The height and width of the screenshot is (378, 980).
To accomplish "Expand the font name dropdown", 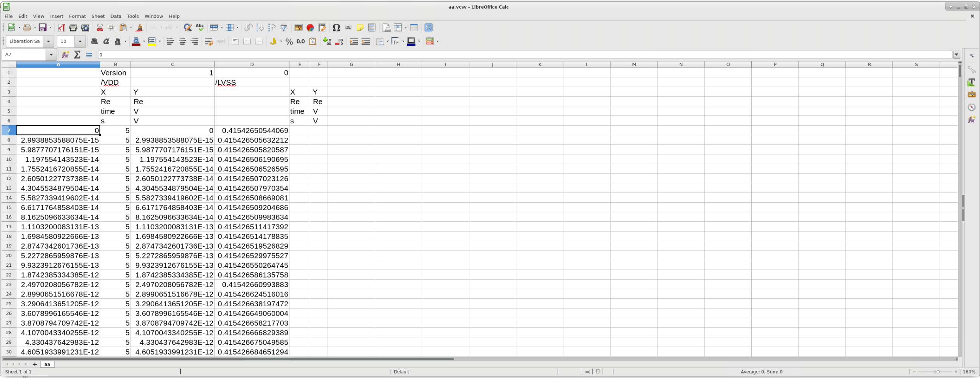I will [x=48, y=41].
